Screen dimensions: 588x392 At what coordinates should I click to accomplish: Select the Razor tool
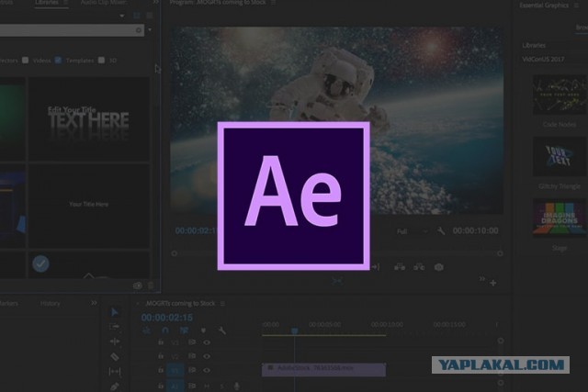115,357
